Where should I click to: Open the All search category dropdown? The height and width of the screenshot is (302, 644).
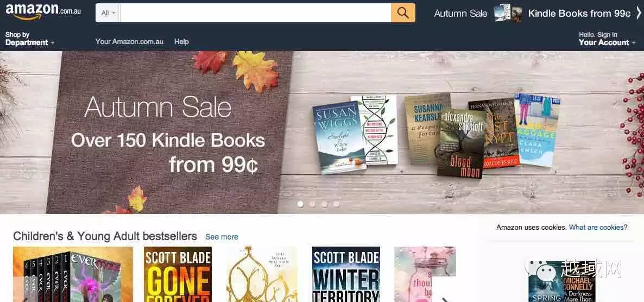pyautogui.click(x=108, y=12)
